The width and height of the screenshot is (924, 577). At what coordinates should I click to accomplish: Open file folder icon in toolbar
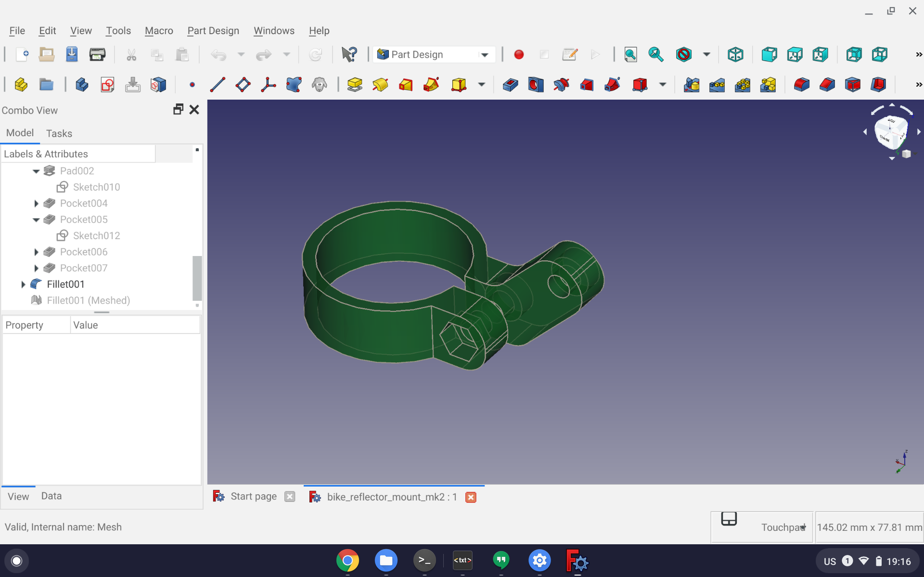click(47, 54)
